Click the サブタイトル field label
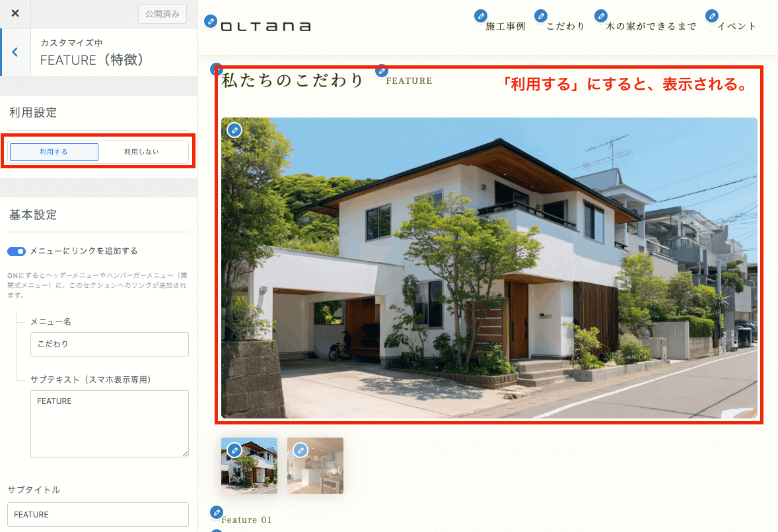This screenshot has width=778, height=532. pyautogui.click(x=34, y=490)
